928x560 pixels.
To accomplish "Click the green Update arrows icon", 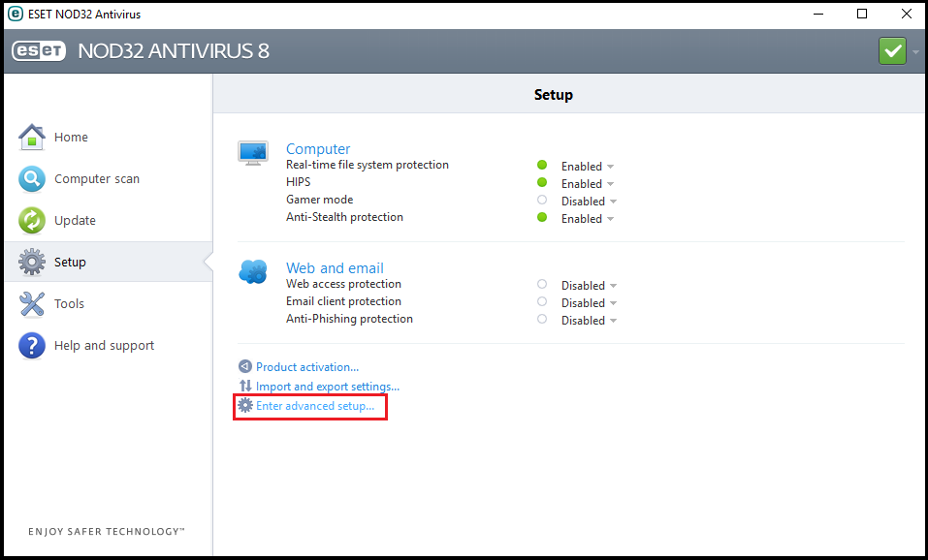I will tap(32, 221).
